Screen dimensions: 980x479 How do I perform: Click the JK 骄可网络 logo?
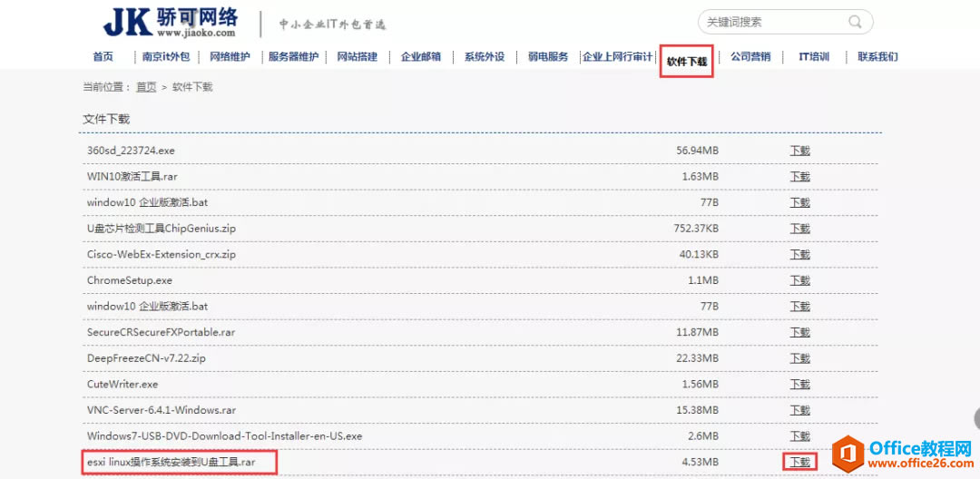[170, 23]
